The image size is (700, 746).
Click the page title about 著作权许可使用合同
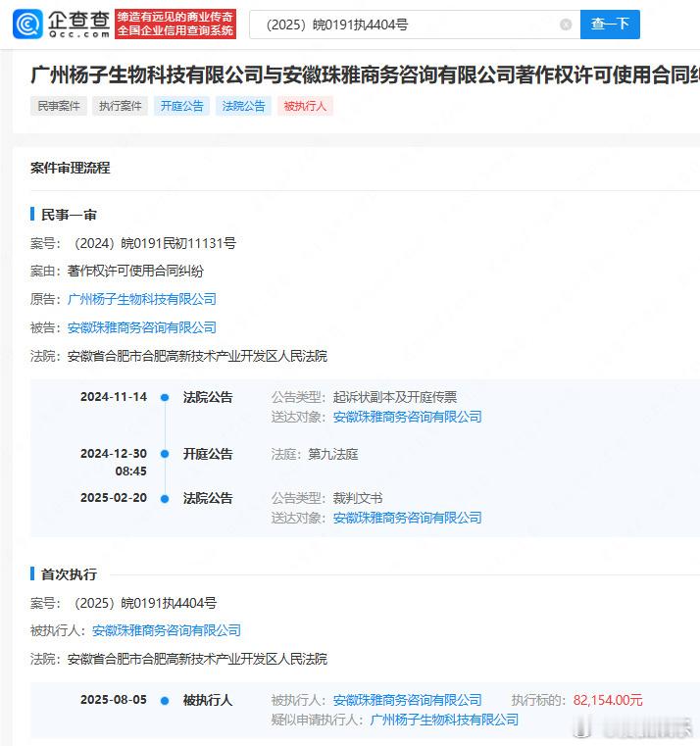tap(365, 75)
